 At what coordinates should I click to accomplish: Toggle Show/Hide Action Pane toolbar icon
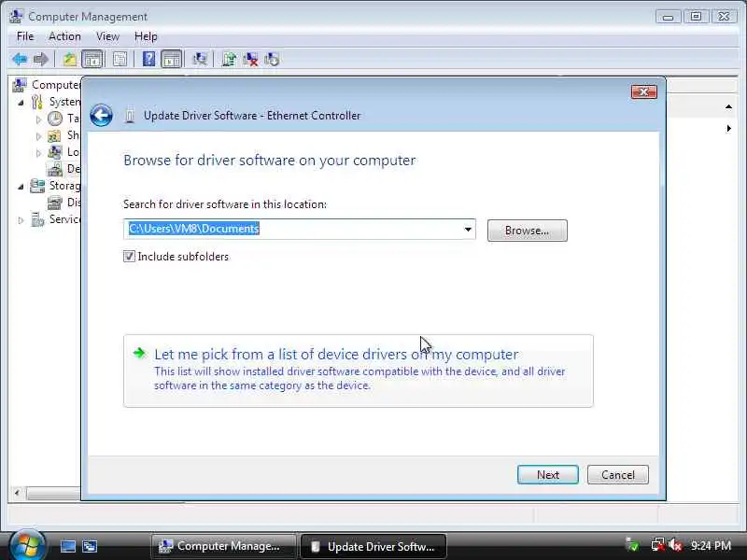pyautogui.click(x=171, y=60)
